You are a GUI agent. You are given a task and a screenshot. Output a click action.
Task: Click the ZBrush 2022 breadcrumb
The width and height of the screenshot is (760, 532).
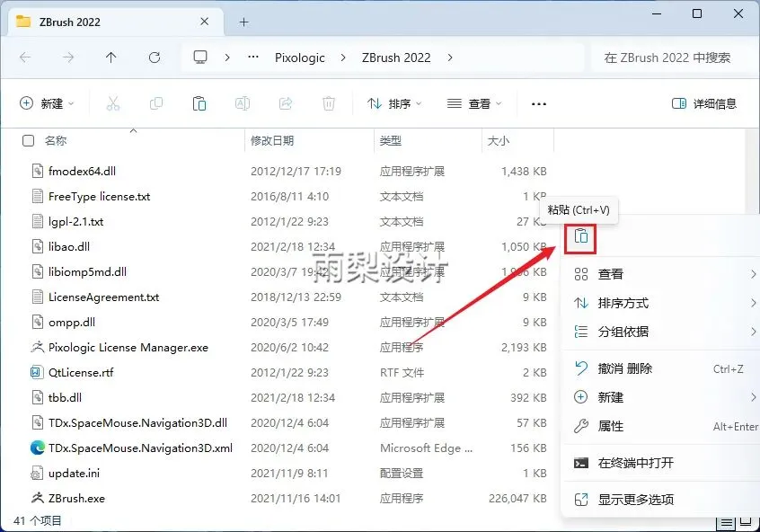396,58
